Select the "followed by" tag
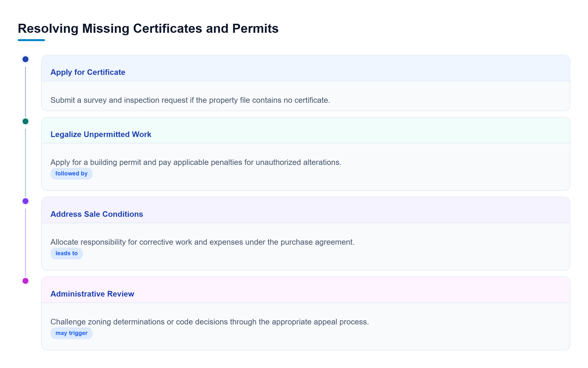The width and height of the screenshot is (588, 368). click(x=71, y=173)
